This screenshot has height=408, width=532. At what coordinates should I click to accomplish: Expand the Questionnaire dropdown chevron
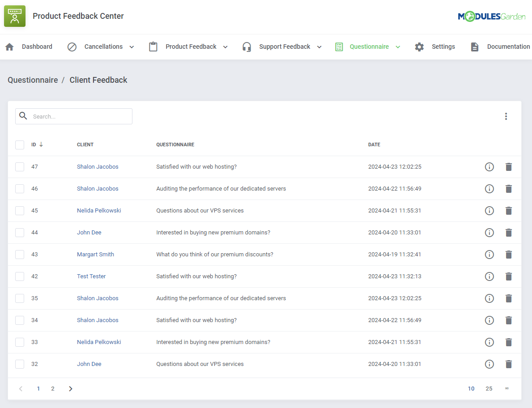coord(398,47)
